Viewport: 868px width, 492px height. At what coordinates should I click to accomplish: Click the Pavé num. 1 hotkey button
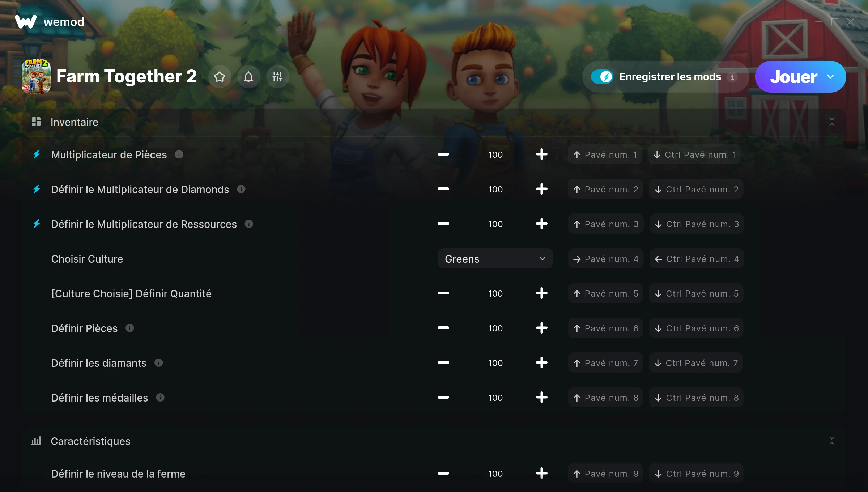coord(605,154)
